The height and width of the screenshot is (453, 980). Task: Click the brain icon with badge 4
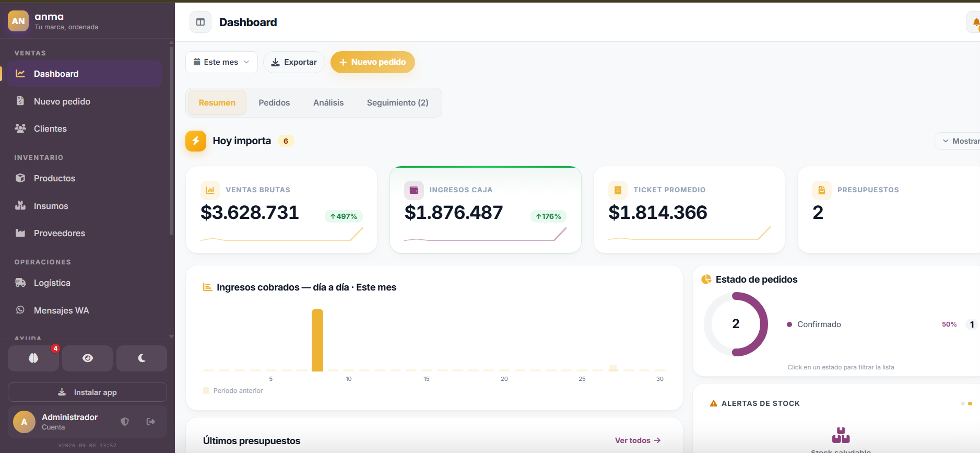point(33,358)
